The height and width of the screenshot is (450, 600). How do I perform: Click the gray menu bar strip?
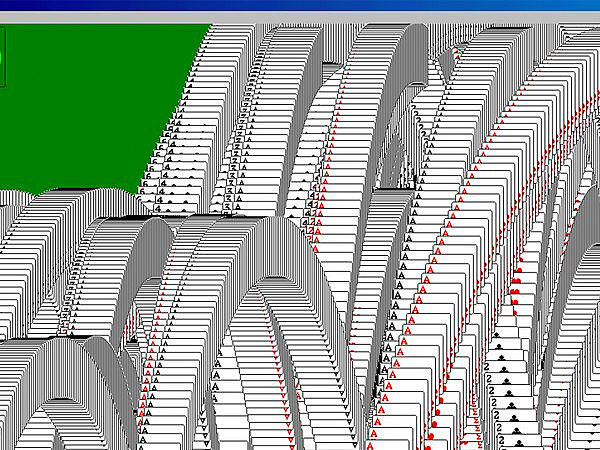point(300,18)
